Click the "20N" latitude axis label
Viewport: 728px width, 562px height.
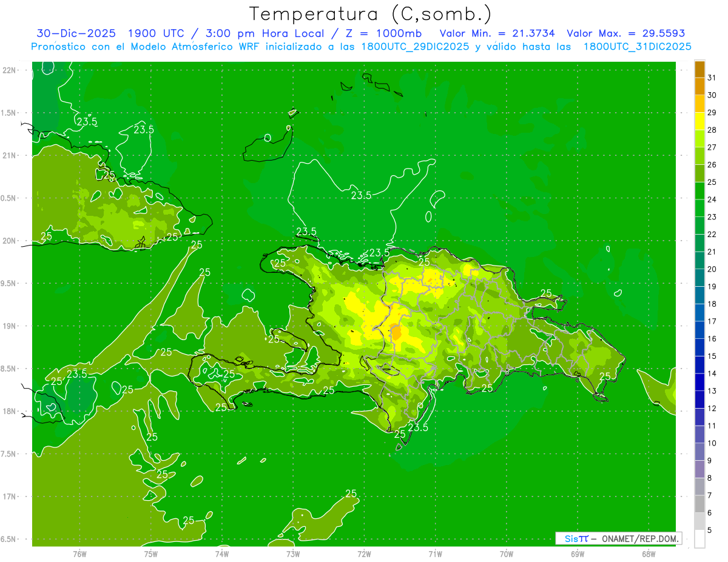tap(10, 241)
